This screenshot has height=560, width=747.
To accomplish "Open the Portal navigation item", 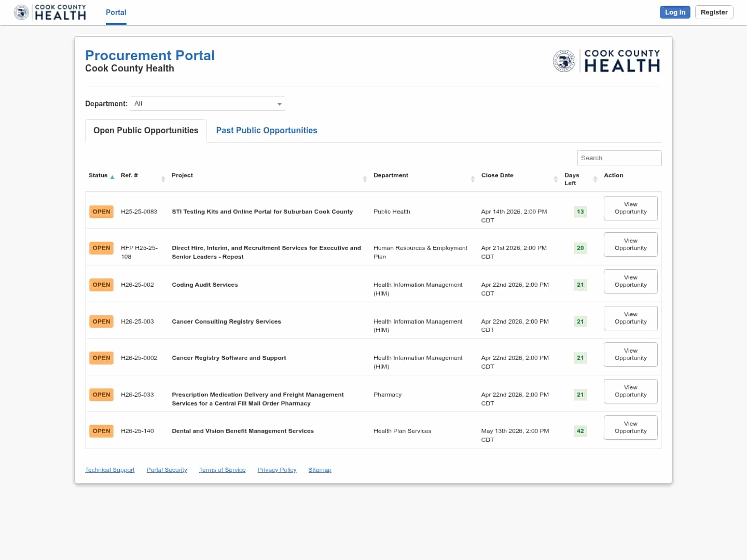I will 116,12.
